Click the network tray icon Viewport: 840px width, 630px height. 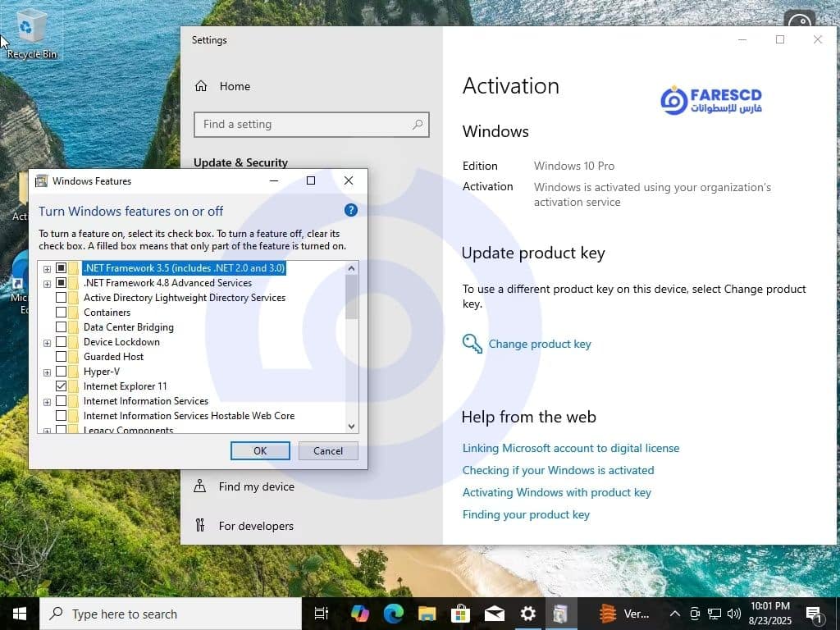tap(714, 614)
